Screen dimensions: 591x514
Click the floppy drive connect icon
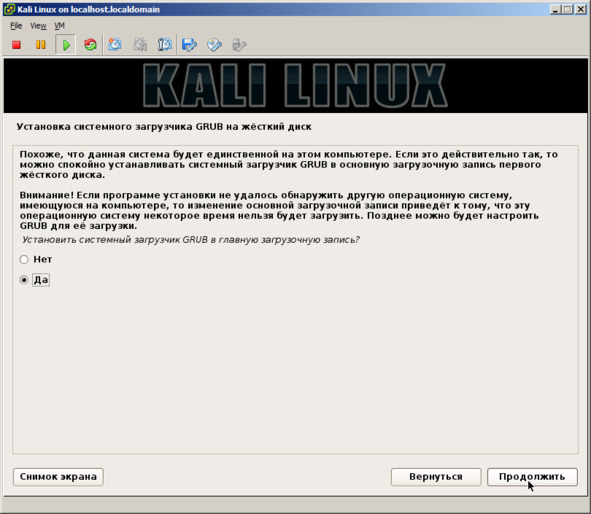(189, 44)
